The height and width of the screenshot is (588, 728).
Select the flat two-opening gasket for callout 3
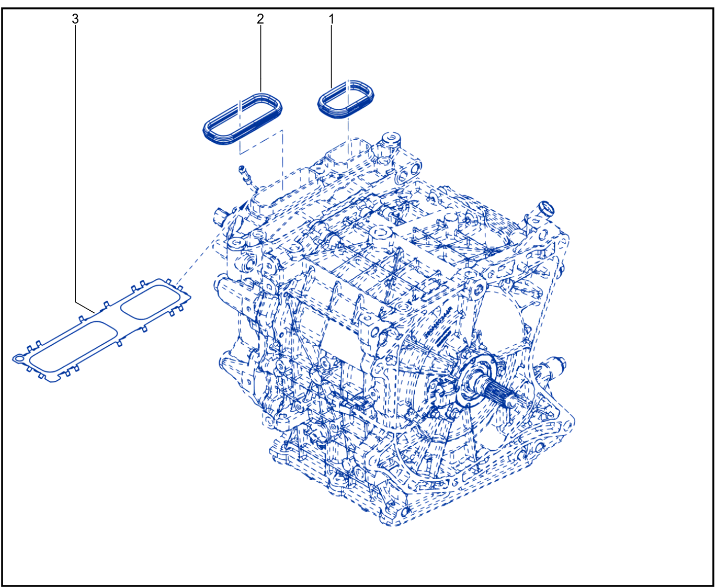pyautogui.click(x=101, y=330)
